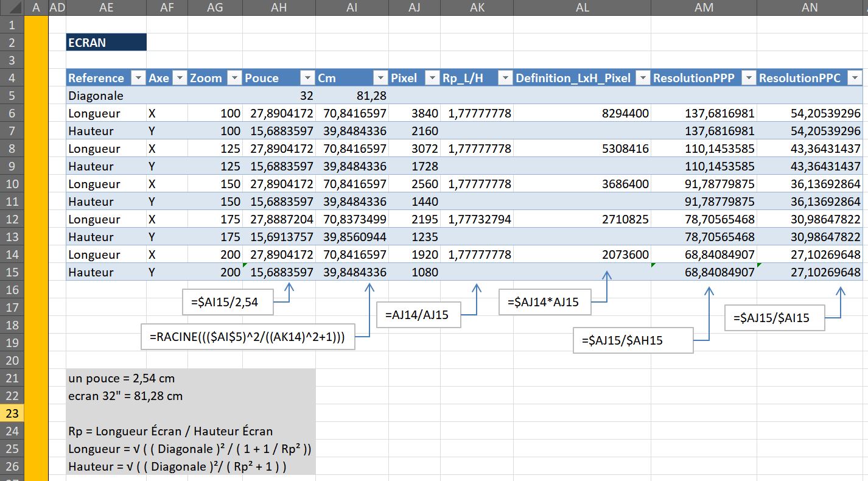The height and width of the screenshot is (481, 868).
Task: Click the ratio value 1,77732794
Action: click(477, 219)
